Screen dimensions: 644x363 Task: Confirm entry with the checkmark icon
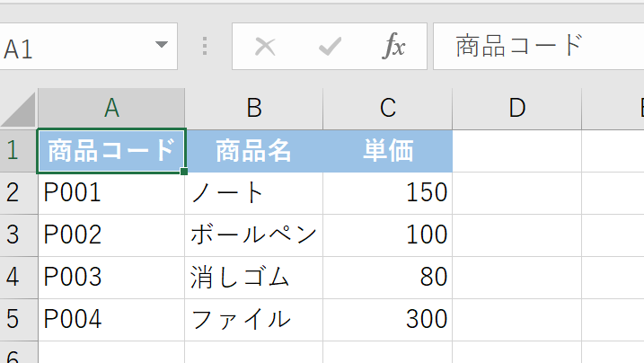pos(330,47)
